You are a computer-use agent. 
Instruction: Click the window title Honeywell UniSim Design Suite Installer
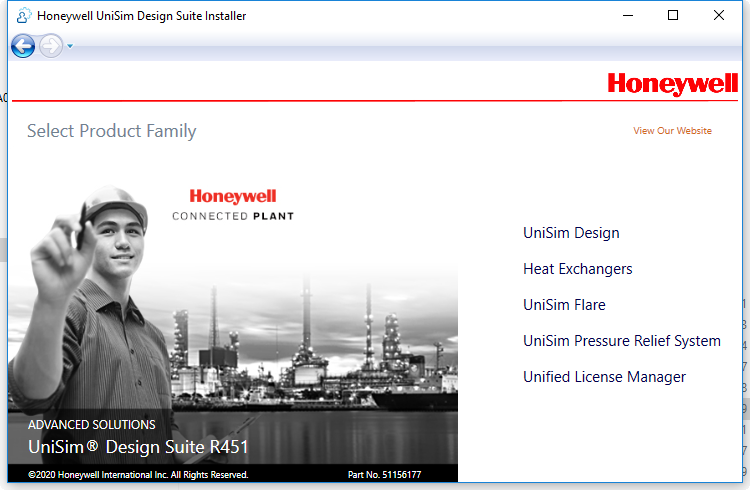point(142,16)
